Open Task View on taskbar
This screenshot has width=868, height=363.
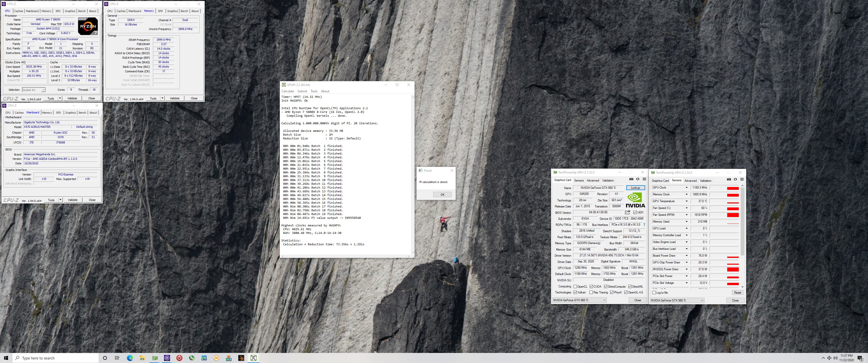[x=117, y=358]
